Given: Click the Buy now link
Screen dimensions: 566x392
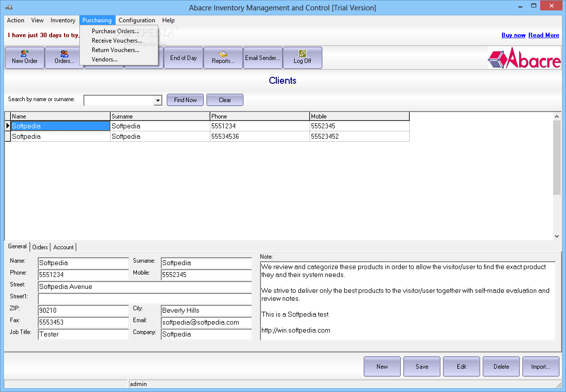Looking at the screenshot, I should click(513, 35).
